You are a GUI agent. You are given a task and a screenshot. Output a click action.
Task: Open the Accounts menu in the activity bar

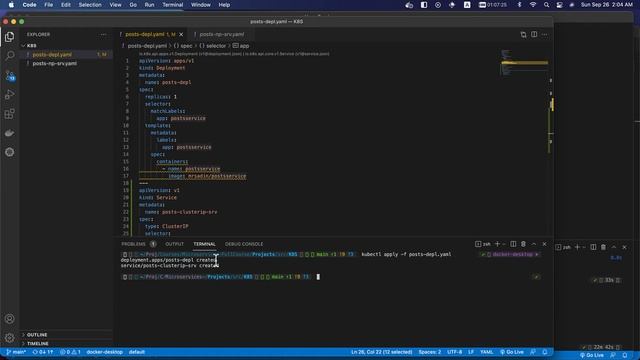(x=9, y=319)
